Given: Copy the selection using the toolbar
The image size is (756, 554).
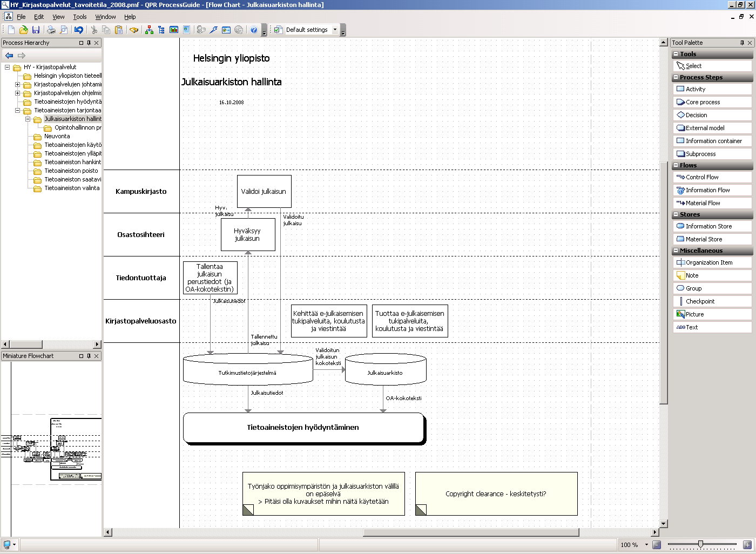Looking at the screenshot, I should pyautogui.click(x=106, y=30).
